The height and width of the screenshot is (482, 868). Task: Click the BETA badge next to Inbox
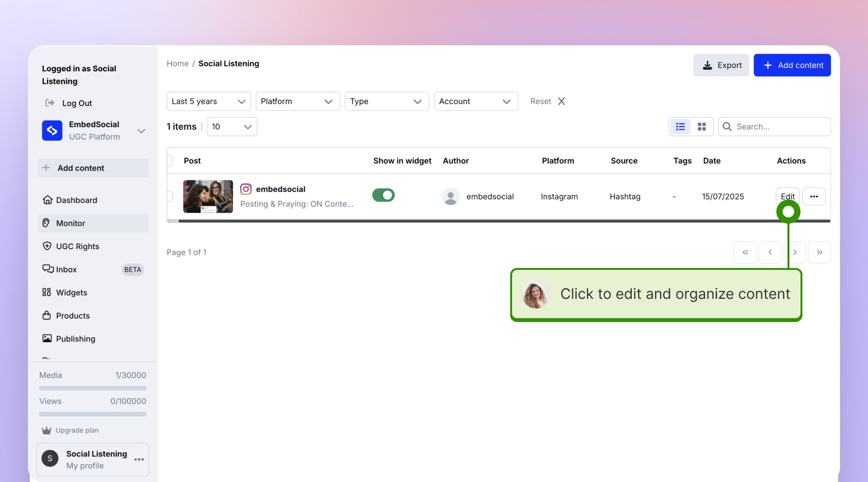coord(133,269)
